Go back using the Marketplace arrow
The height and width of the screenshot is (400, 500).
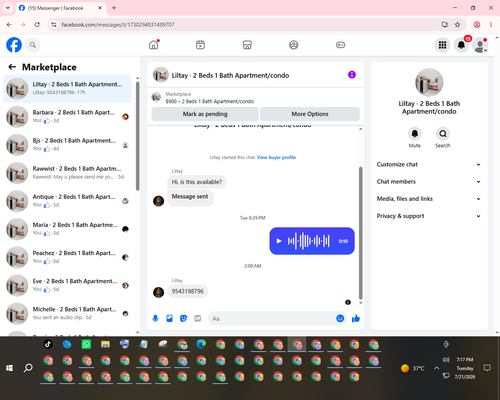[x=12, y=67]
